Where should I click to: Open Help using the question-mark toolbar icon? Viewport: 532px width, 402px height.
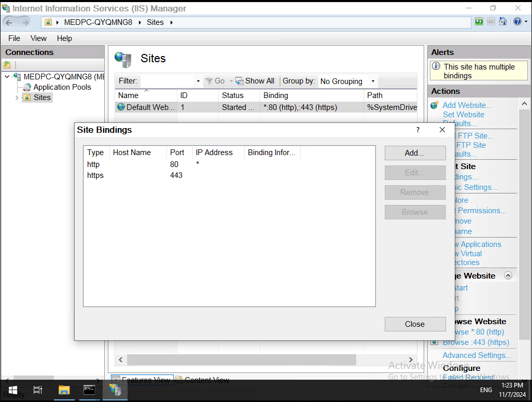tap(518, 21)
